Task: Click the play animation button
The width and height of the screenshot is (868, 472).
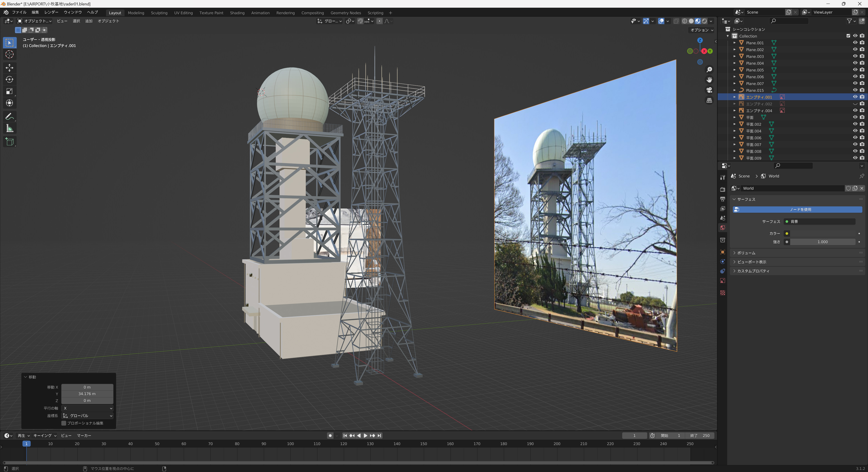Action: pyautogui.click(x=365, y=436)
